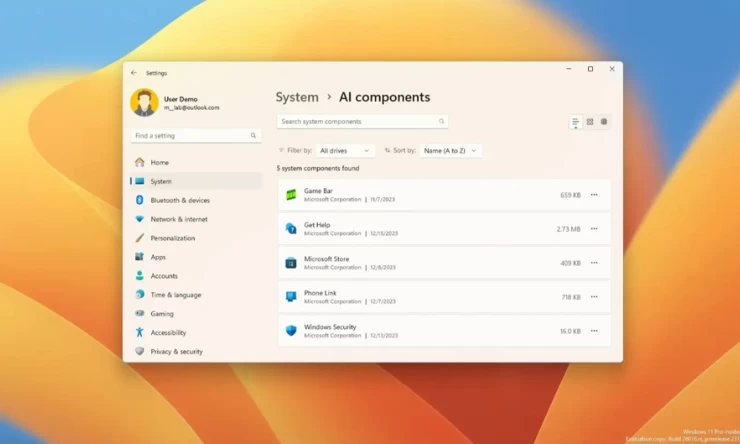Click the magnifier icon in Find a setting
This screenshot has height=444, width=740.
click(253, 135)
